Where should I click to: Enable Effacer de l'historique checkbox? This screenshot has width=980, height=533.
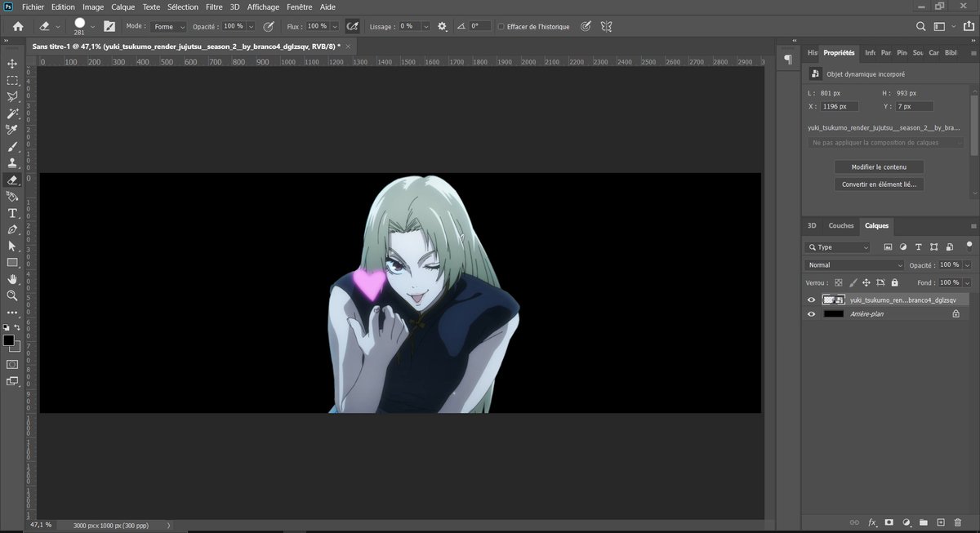click(501, 26)
